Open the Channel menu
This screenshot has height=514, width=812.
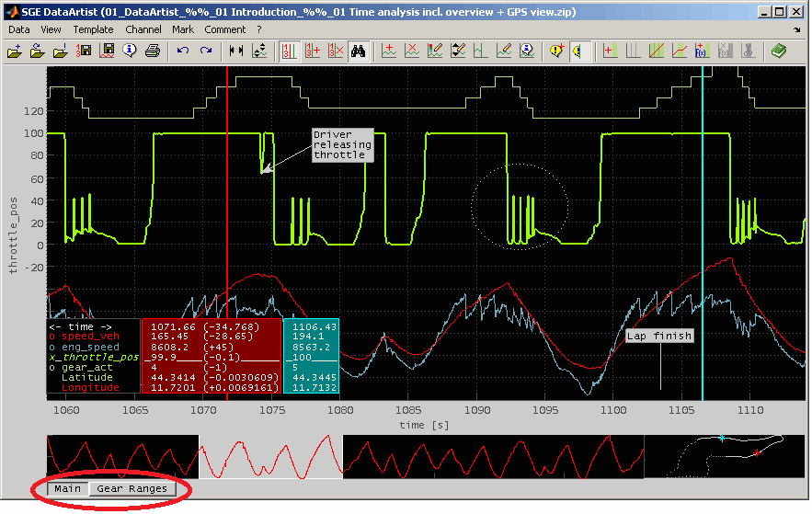point(143,29)
